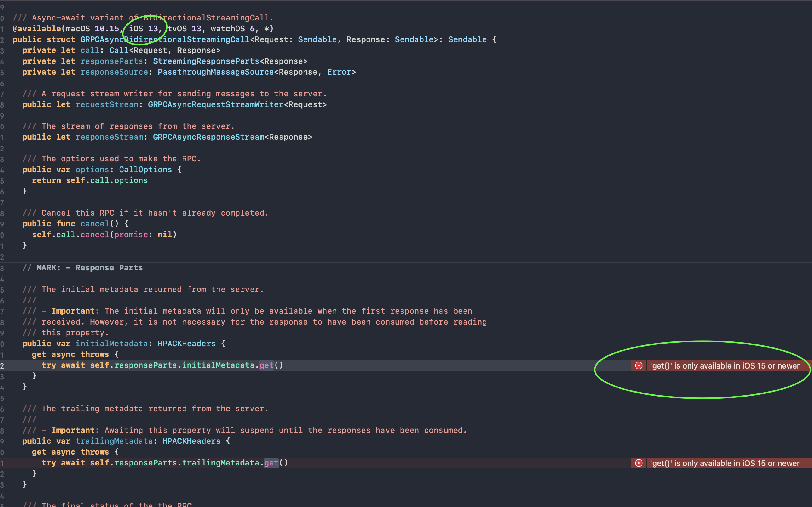812x507 pixels.
Task: Click the 'Error' type in PassthroughMessageSource generics
Action: click(x=339, y=72)
